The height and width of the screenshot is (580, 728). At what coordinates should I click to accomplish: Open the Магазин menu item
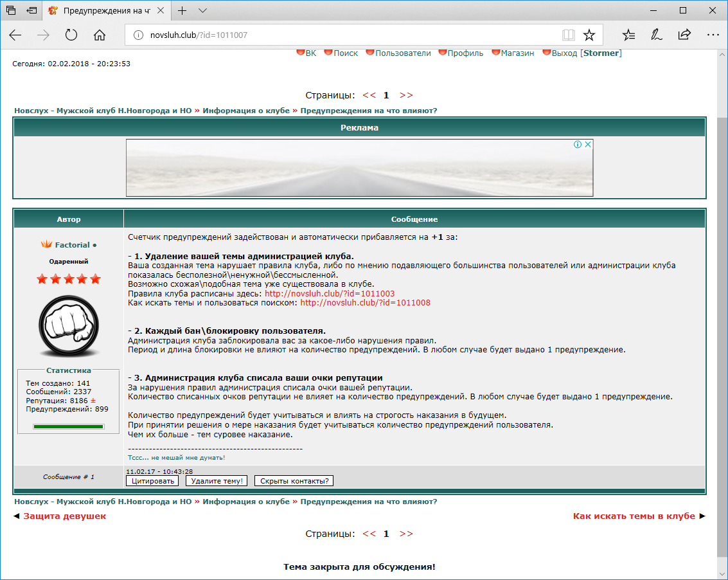(x=517, y=53)
